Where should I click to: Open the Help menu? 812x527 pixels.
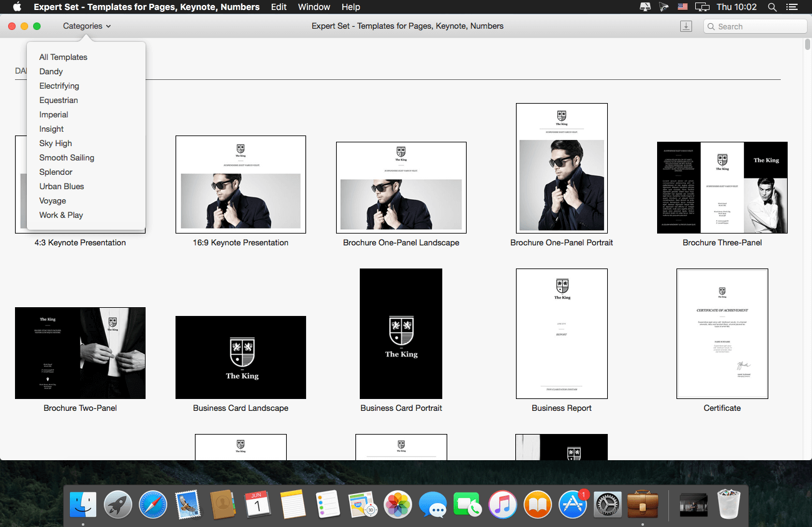click(351, 7)
